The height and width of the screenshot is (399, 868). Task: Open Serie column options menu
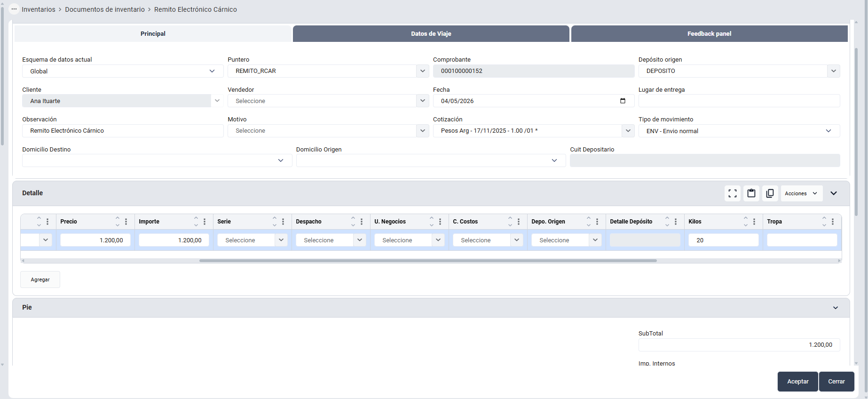(283, 222)
